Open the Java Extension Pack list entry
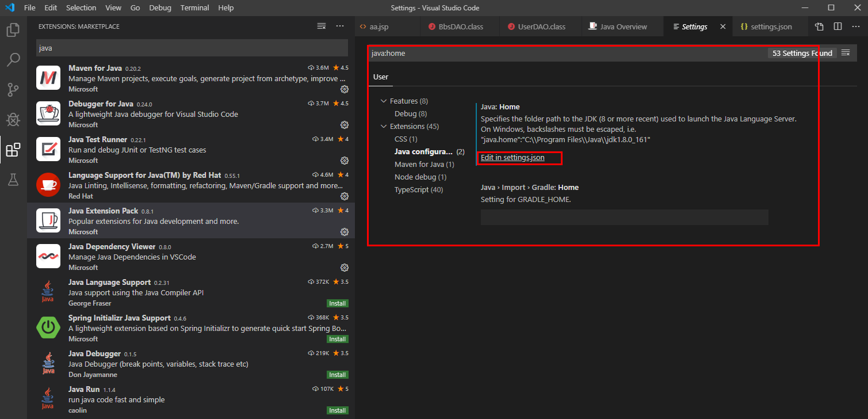The width and height of the screenshot is (868, 419). click(x=191, y=220)
